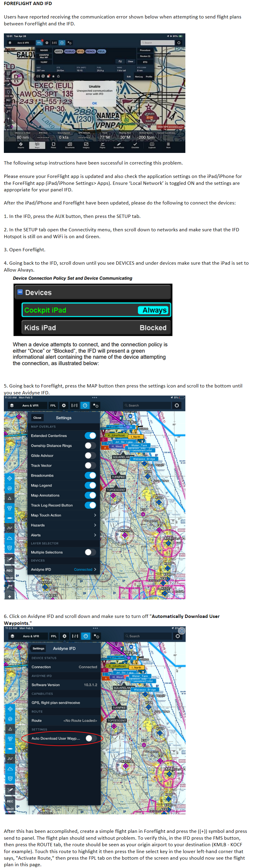Tap OK on the Unable error dialog
Viewport: 253px width, 868px height.
click(x=94, y=103)
